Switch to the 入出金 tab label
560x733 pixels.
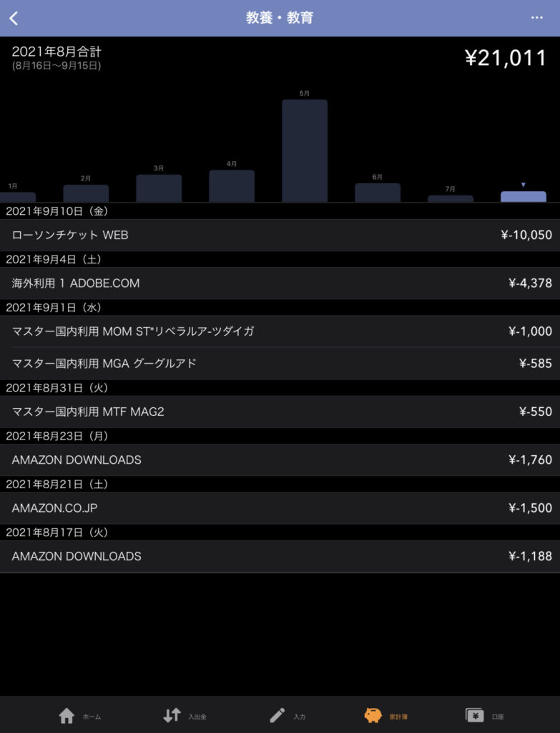click(197, 717)
